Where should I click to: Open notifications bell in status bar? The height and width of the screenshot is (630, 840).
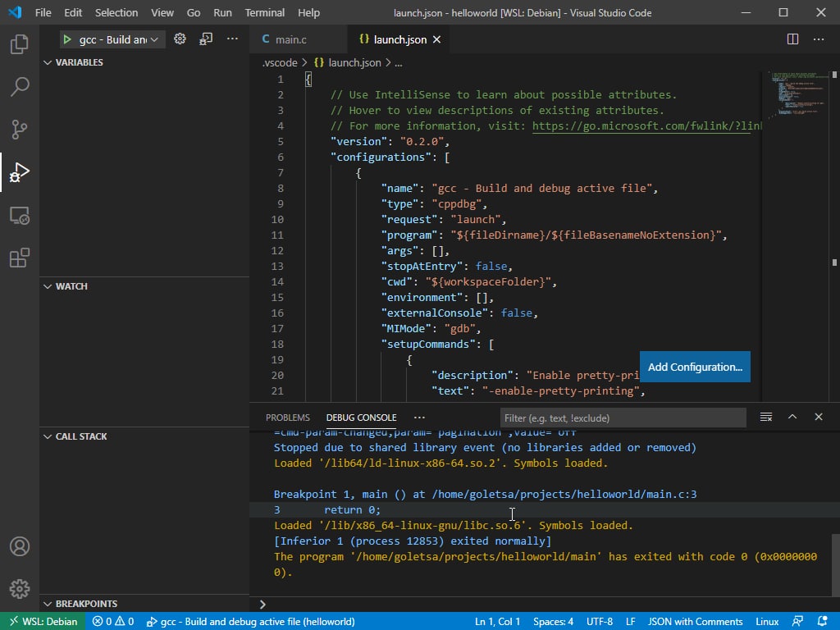823,622
